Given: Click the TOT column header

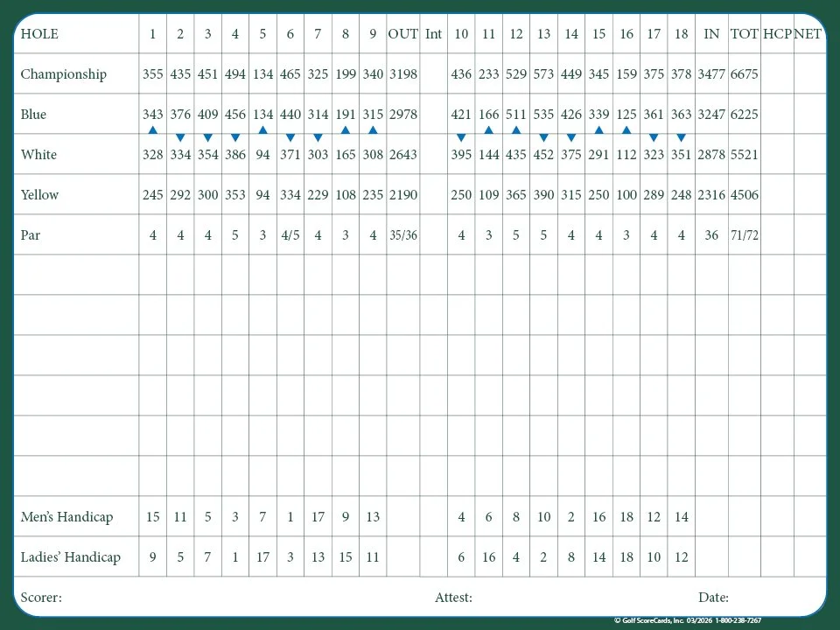Looking at the screenshot, I should 744,34.
